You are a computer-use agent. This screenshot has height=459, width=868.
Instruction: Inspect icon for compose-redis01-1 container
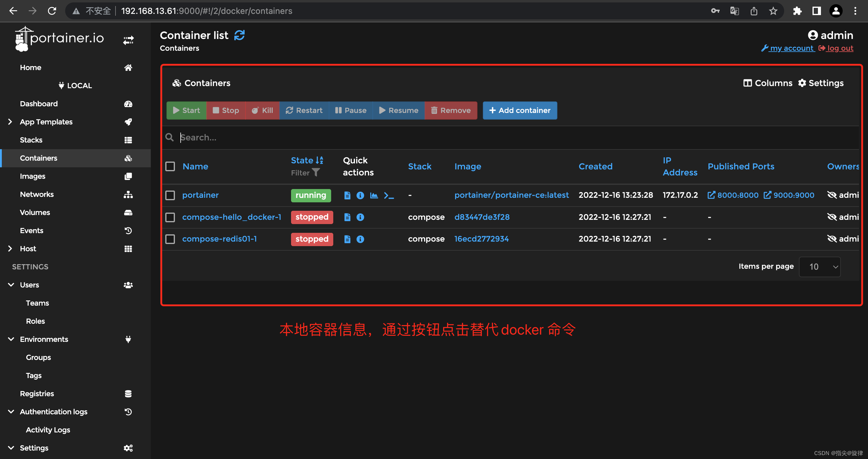(360, 239)
